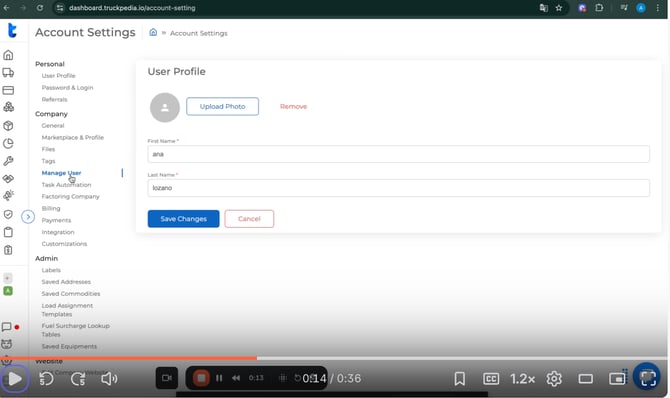Open Labels under Admin
Image resolution: width=670 pixels, height=398 pixels.
51,270
